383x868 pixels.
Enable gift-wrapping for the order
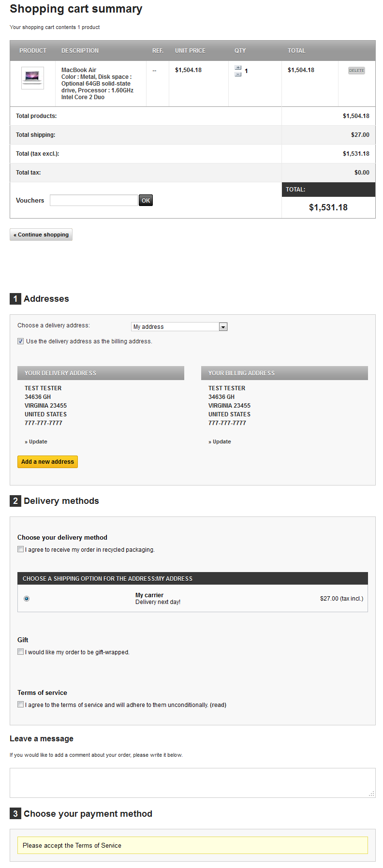21,652
